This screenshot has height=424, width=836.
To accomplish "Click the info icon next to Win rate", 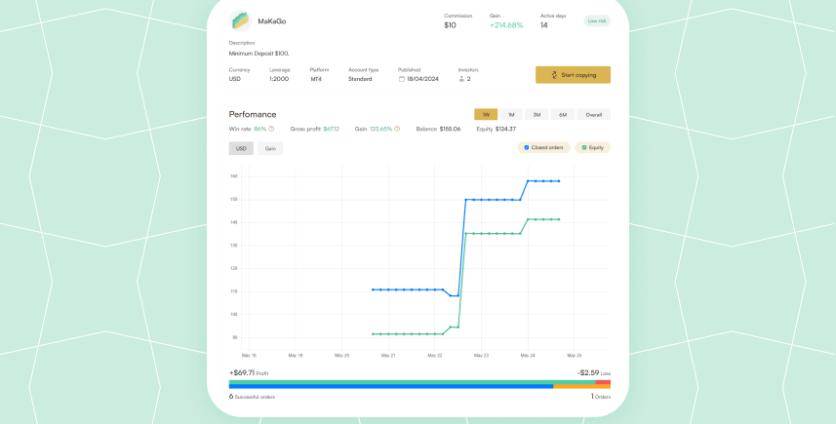I will [x=271, y=129].
